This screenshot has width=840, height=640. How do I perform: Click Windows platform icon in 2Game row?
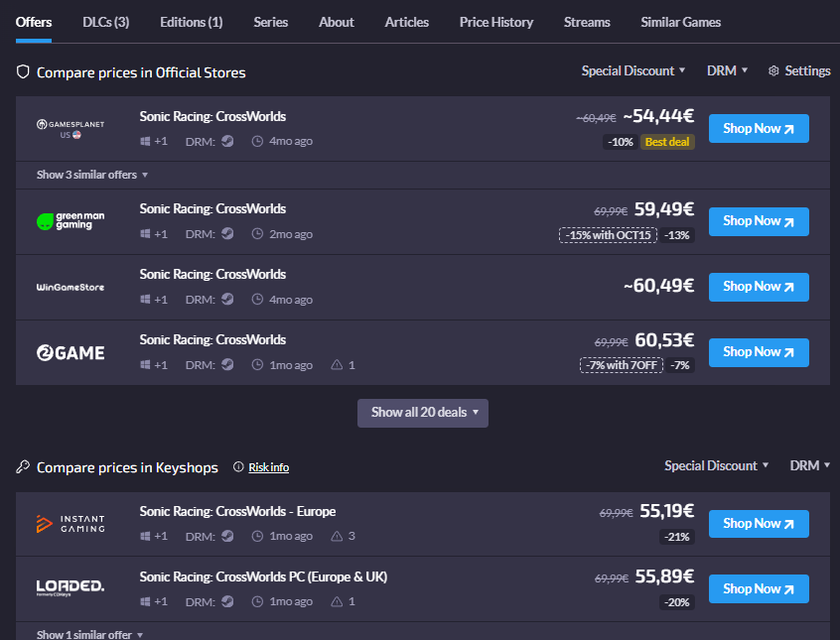pyautogui.click(x=145, y=365)
